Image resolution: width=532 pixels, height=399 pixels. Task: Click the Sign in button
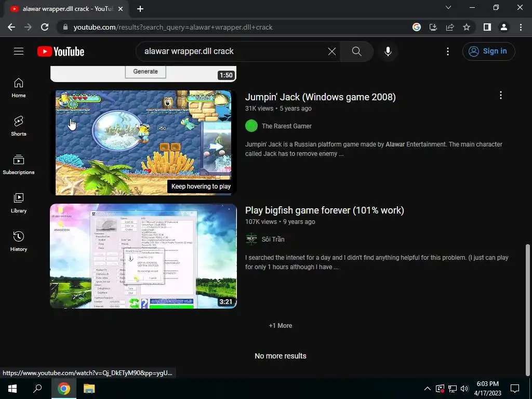488,51
